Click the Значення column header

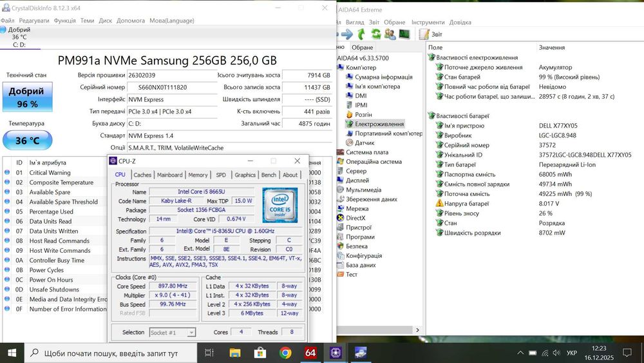[x=552, y=47]
